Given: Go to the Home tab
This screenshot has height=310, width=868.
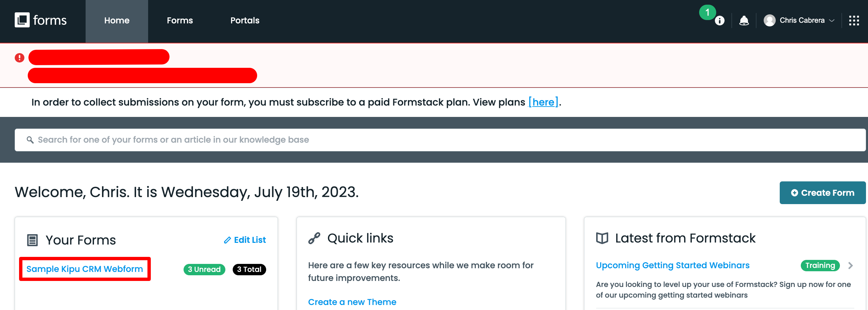Looking at the screenshot, I should click(117, 21).
